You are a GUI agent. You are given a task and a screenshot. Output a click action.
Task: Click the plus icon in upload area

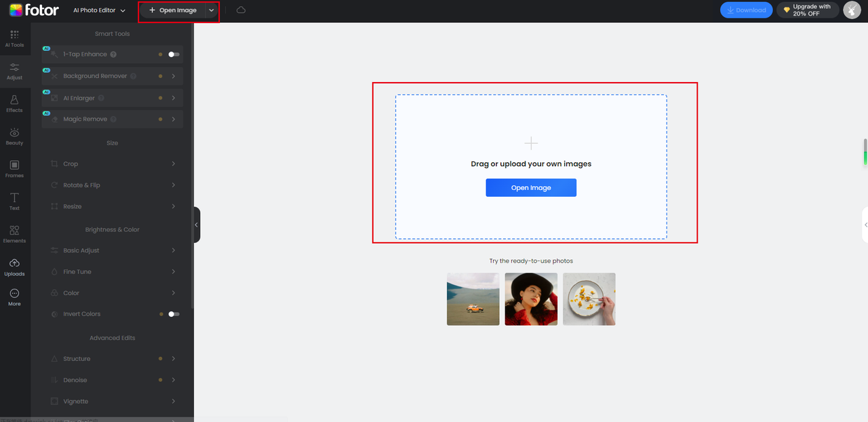(x=531, y=143)
